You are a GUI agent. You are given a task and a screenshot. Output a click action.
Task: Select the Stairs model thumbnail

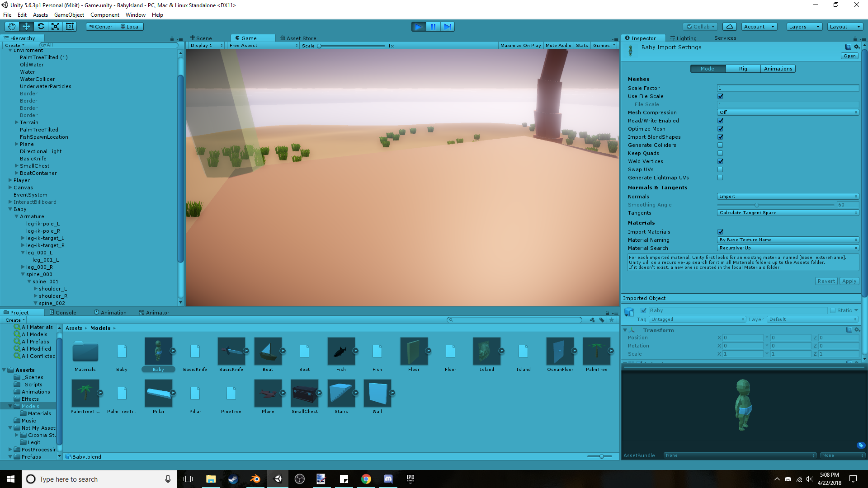click(x=341, y=393)
